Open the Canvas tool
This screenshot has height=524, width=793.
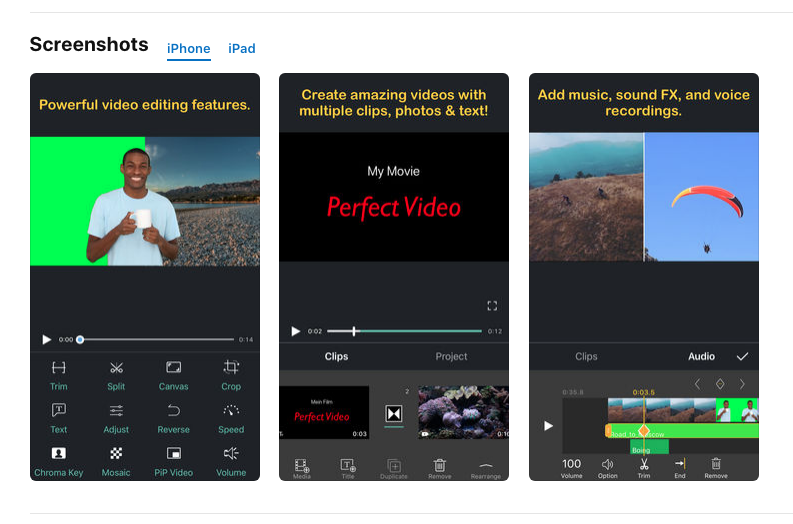coord(173,367)
